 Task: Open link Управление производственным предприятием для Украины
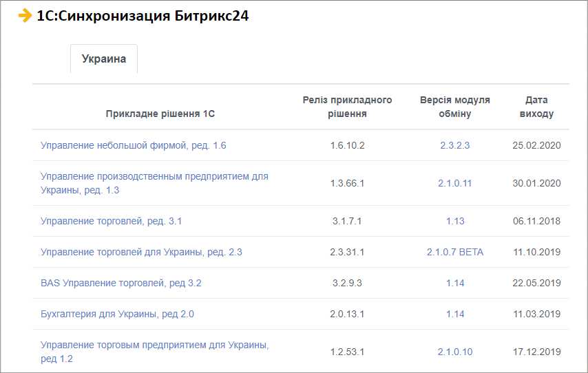tap(154, 183)
